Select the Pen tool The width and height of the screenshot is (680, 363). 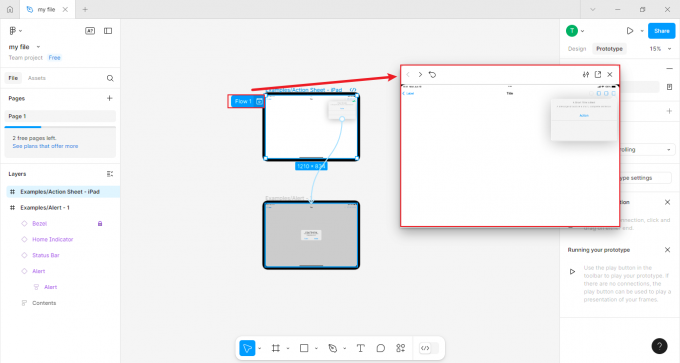click(x=333, y=348)
